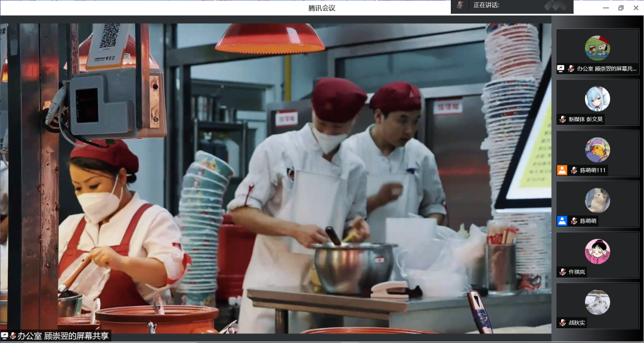Click the muted microphone icon beside 正在讲话
This screenshot has width=644, height=343.
(x=460, y=5)
